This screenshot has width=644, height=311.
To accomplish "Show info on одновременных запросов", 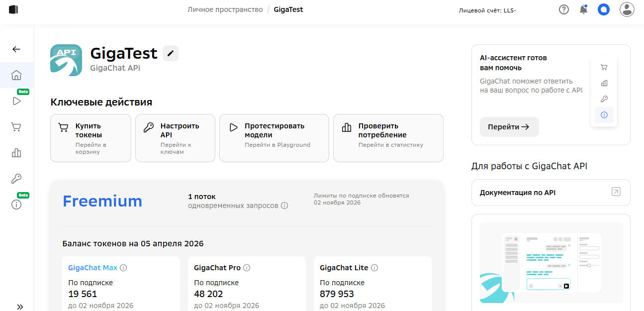I will [x=284, y=206].
